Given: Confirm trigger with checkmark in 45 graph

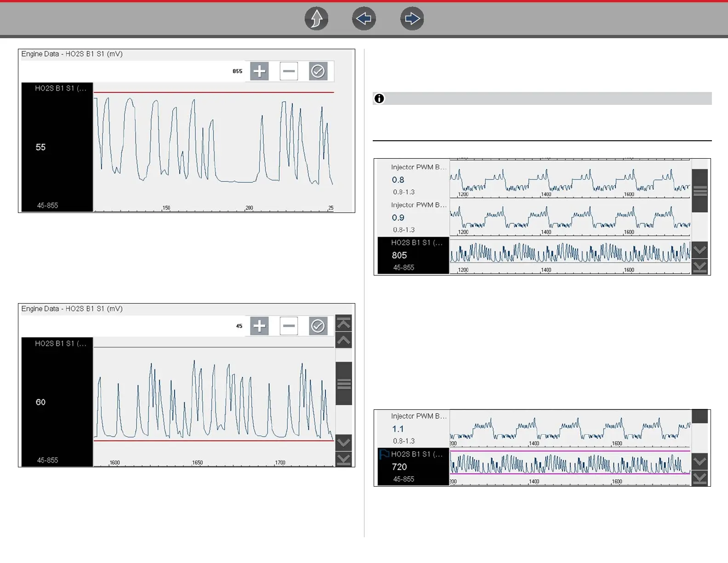Looking at the screenshot, I should (318, 326).
